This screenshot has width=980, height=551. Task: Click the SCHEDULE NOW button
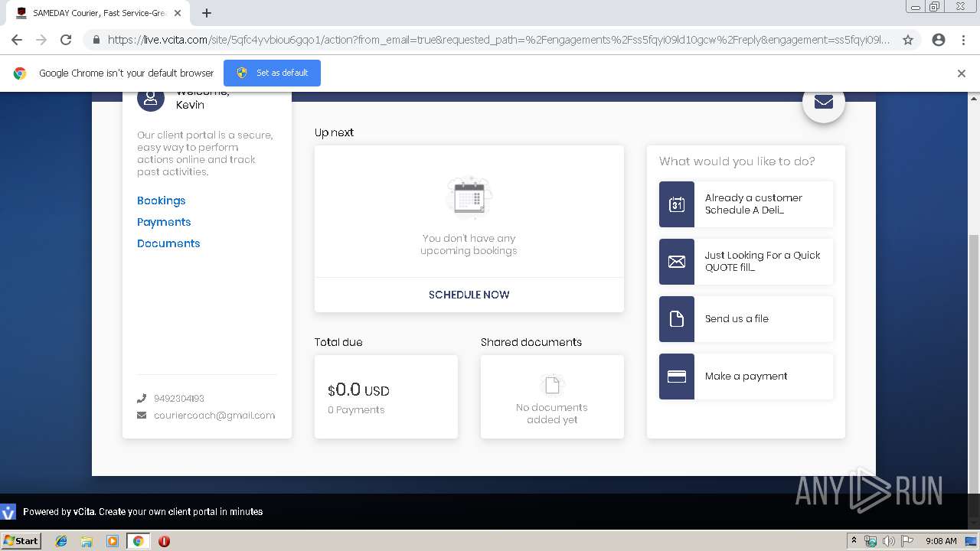(x=469, y=295)
